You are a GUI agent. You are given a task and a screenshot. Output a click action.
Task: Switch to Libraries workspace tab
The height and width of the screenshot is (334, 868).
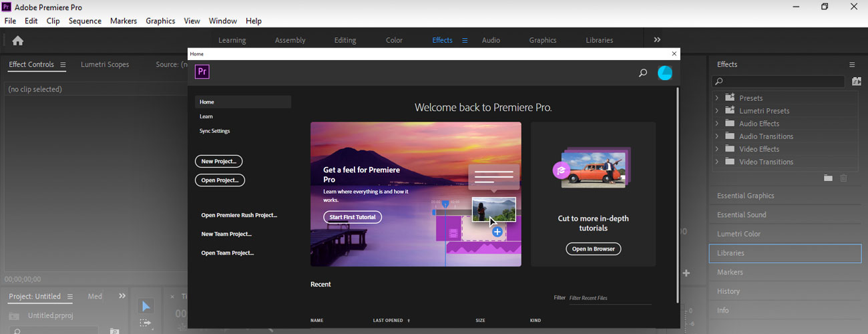[x=600, y=40]
